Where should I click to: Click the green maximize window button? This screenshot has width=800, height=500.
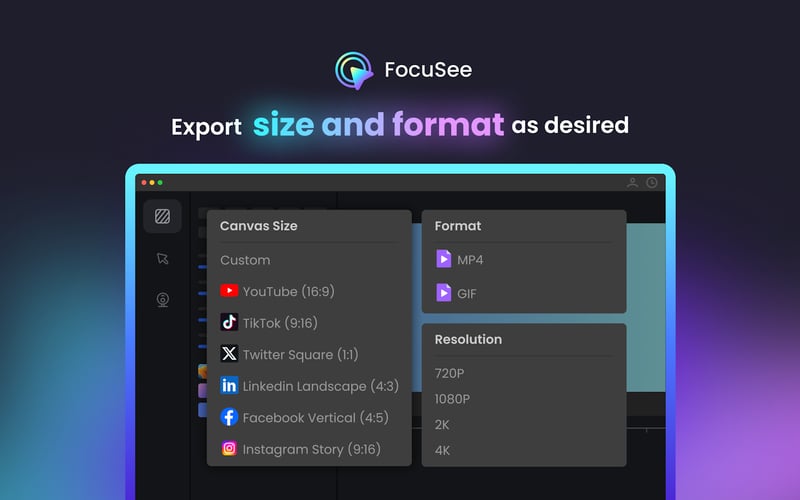coord(160,183)
